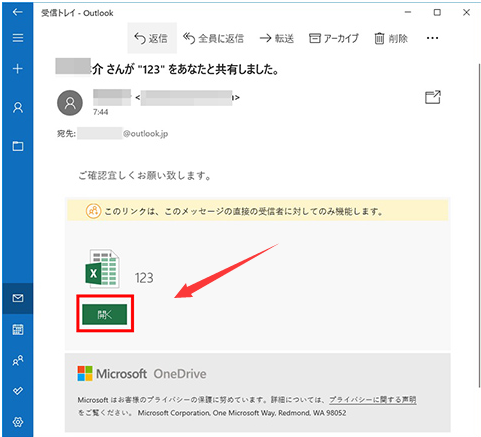Switch to Mail in the sidebar

[x=18, y=298]
